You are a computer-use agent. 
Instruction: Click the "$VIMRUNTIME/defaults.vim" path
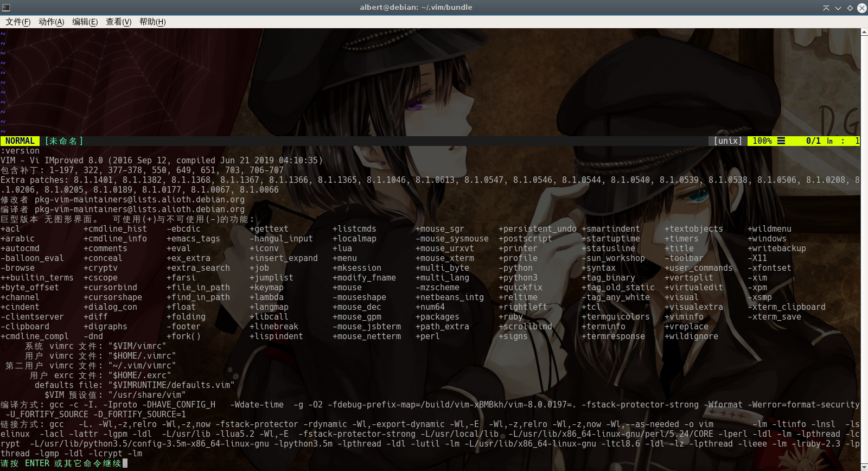[x=171, y=385]
